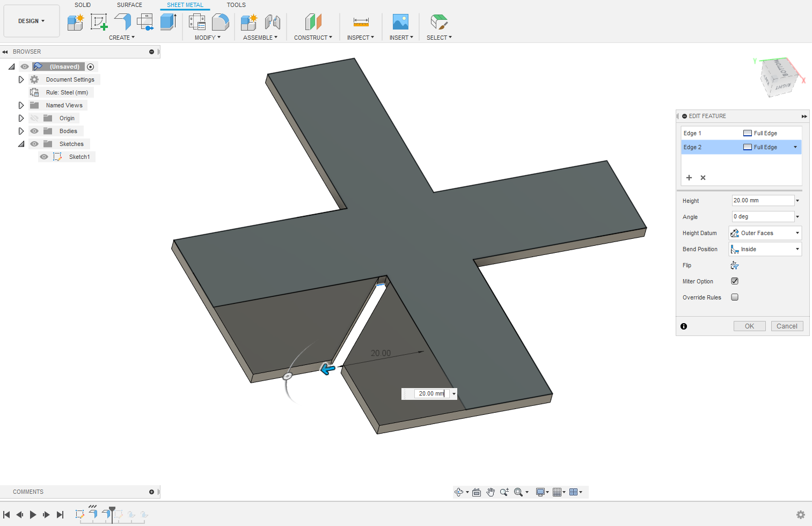Enable the Miter Option checkbox

734,281
